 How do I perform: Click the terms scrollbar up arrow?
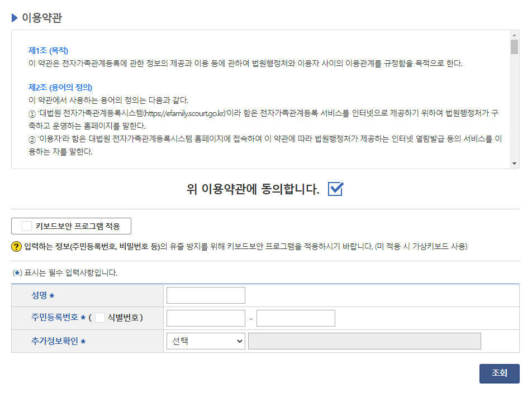click(x=514, y=35)
